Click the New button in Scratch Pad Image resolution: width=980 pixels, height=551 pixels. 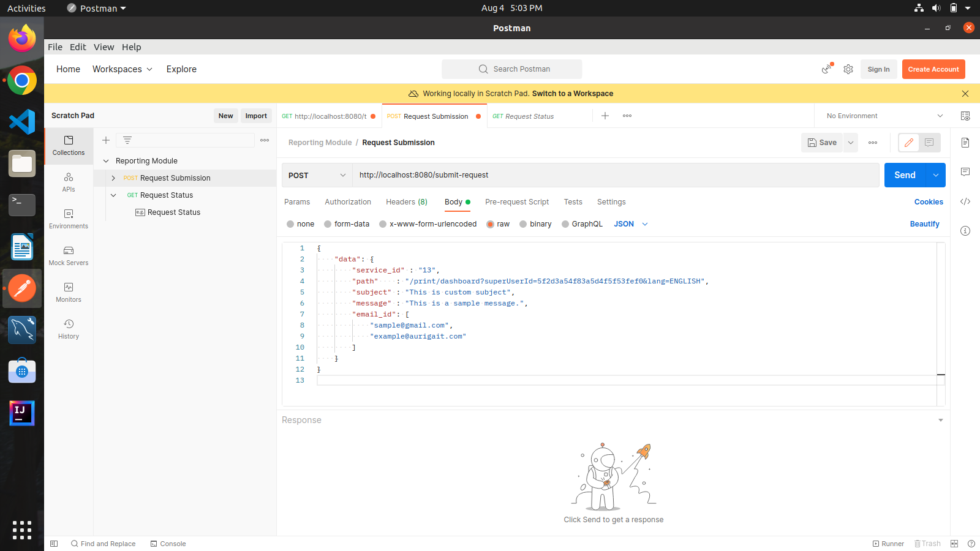(x=225, y=116)
